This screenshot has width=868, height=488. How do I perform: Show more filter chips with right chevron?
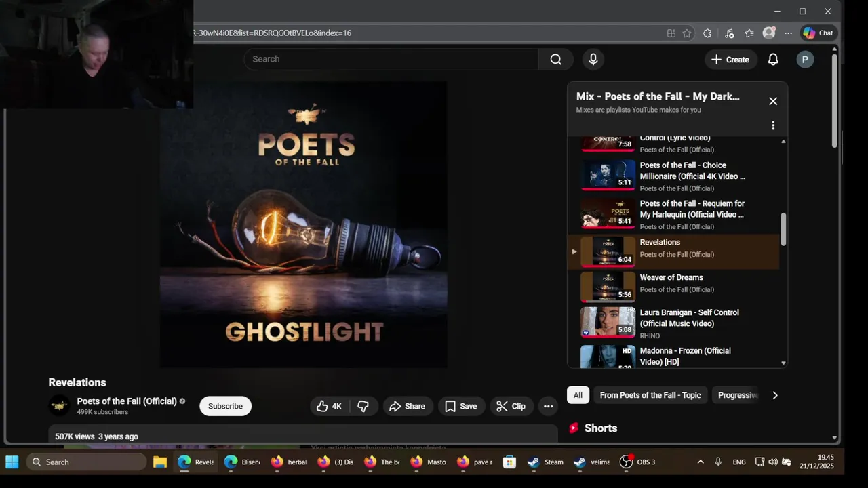[775, 395]
